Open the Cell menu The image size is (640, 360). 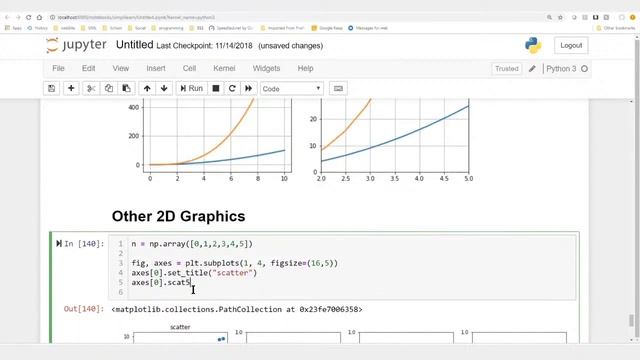click(x=189, y=69)
